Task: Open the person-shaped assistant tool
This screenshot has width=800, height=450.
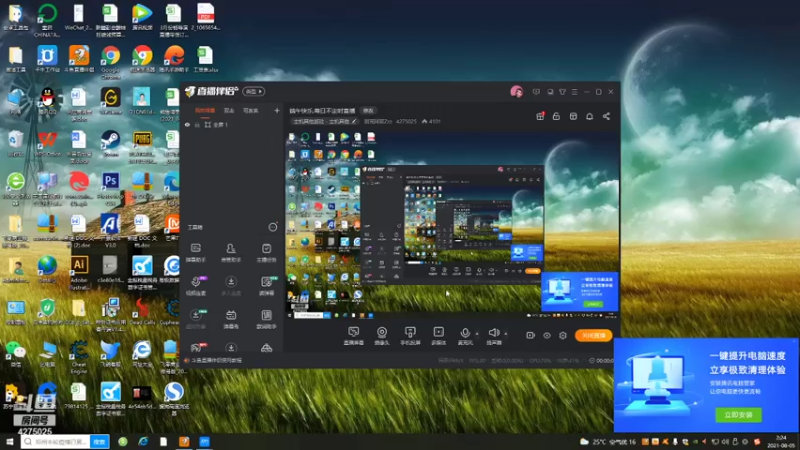Action: click(x=231, y=253)
